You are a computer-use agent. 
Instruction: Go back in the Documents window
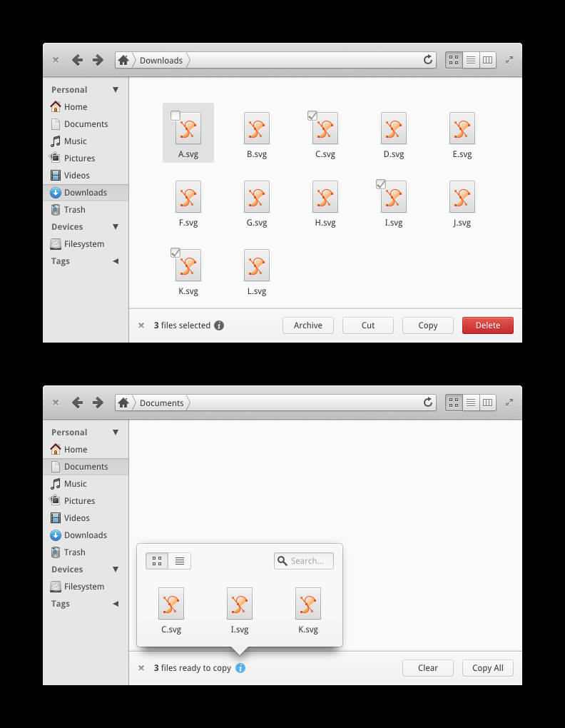tap(78, 403)
